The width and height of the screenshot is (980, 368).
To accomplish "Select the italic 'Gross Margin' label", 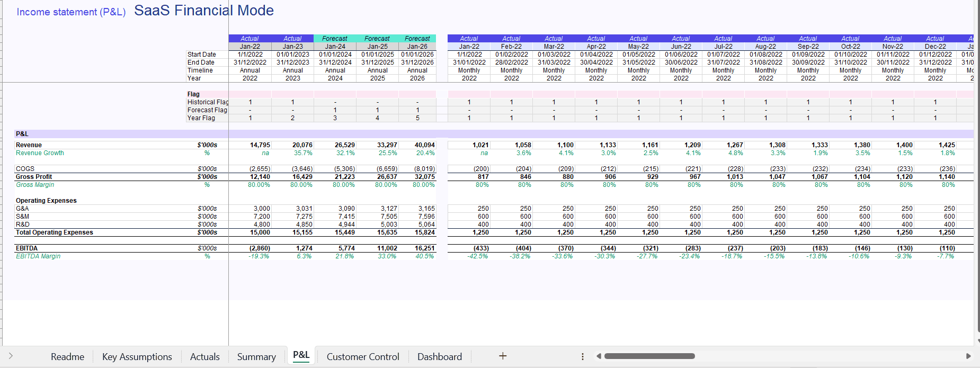I will (35, 185).
